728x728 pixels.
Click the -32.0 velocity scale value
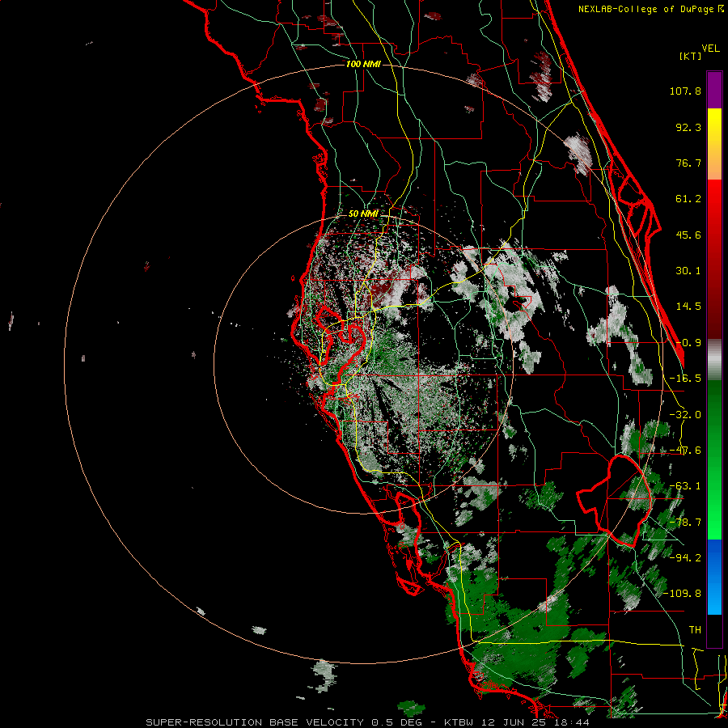coord(685,415)
